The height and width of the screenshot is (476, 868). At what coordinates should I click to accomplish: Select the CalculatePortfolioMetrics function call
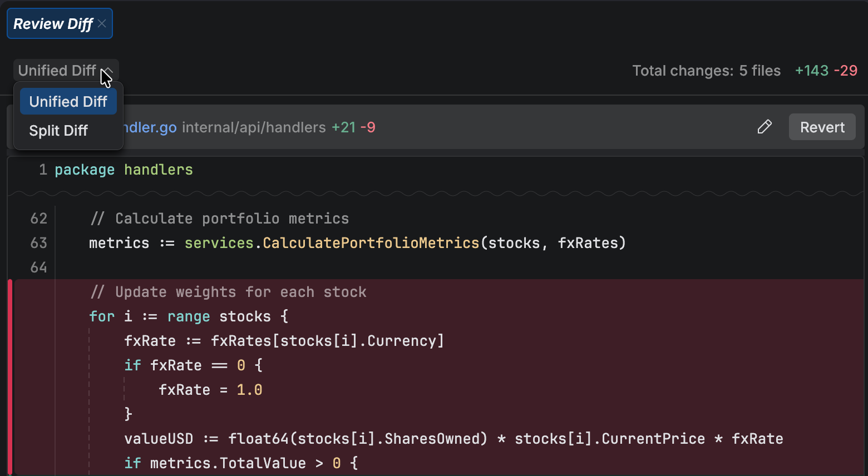371,243
